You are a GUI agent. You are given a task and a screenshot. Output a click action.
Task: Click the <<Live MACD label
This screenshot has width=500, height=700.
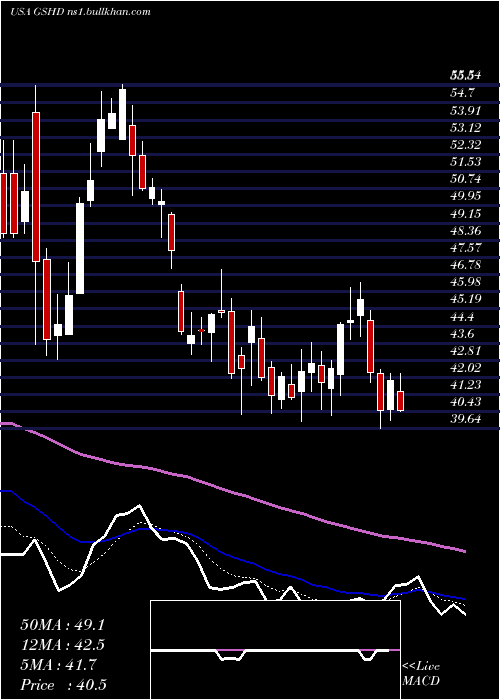[421, 674]
